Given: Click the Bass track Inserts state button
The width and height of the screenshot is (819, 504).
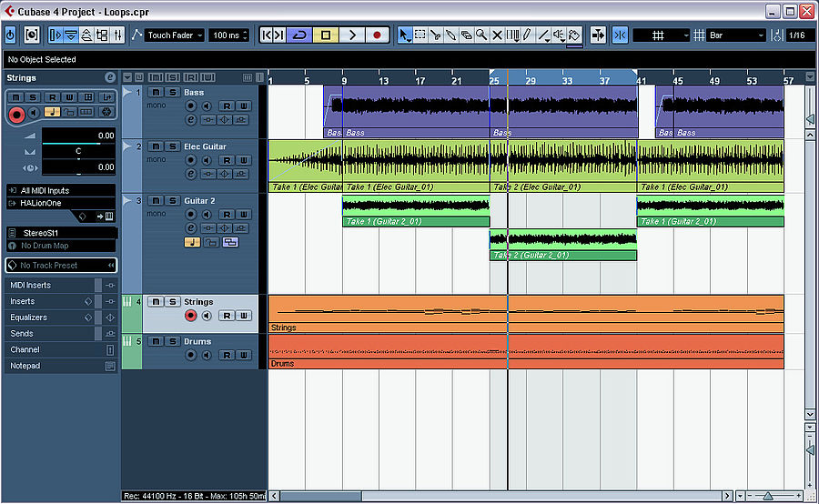Looking at the screenshot, I should [207, 119].
